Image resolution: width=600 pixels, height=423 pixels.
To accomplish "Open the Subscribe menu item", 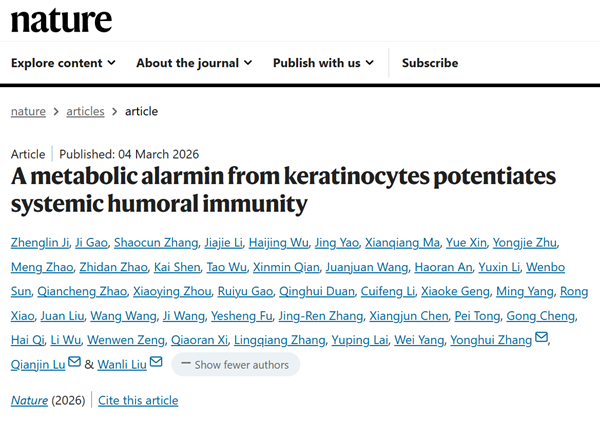I will click(430, 63).
